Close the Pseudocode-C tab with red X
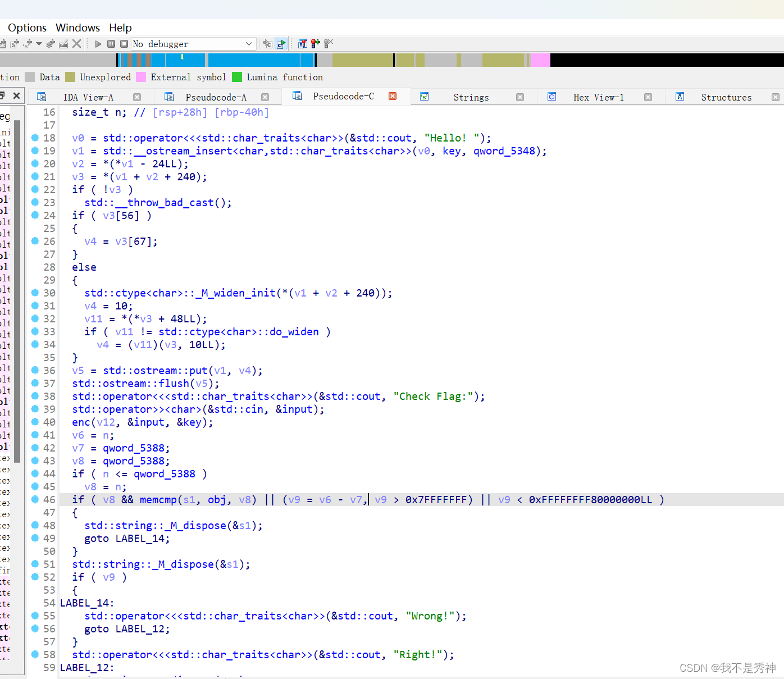Image resolution: width=784 pixels, height=679 pixels. pyautogui.click(x=393, y=96)
